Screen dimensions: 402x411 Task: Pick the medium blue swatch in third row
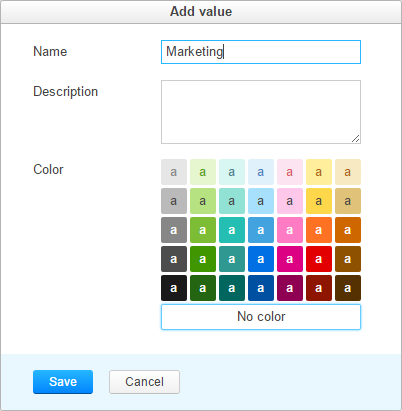click(261, 230)
